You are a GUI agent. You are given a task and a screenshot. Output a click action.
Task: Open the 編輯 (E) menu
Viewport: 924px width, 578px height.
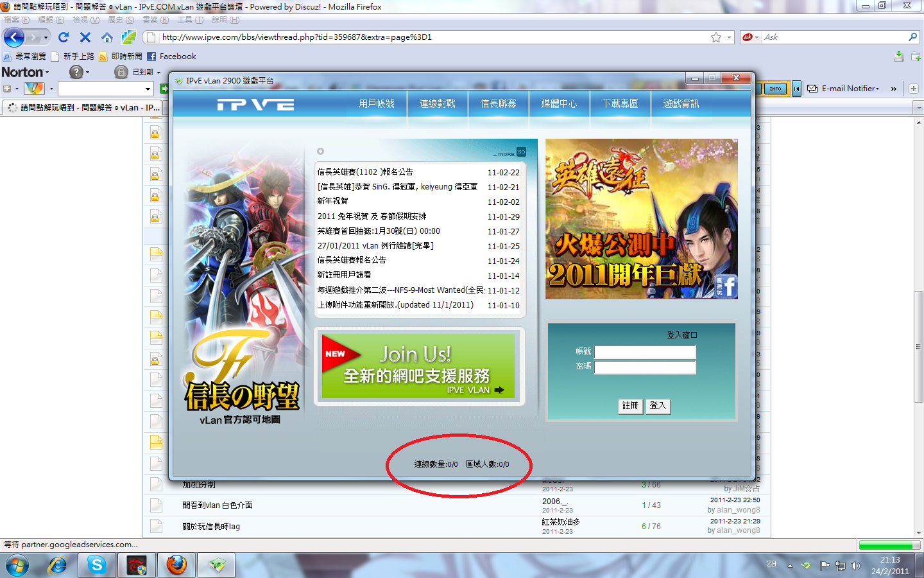(x=51, y=20)
